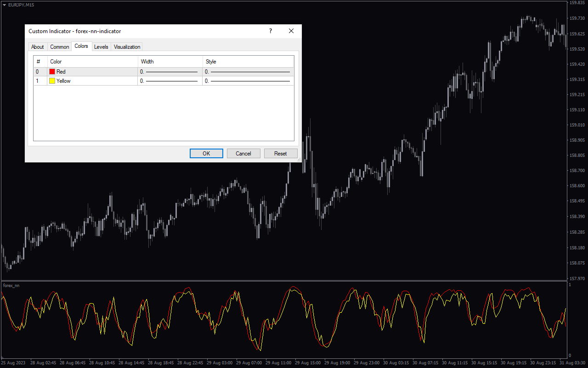Switch to the Common tab
The height and width of the screenshot is (368, 588).
click(60, 47)
